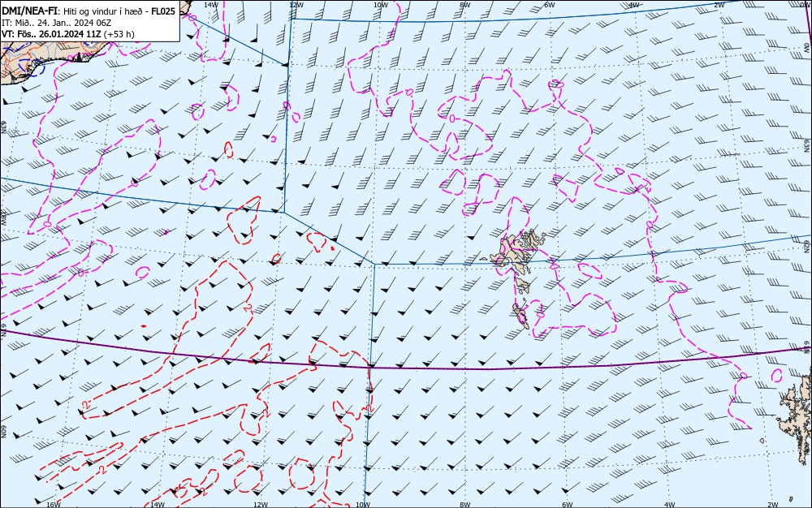This screenshot has height=508, width=812.
Task: Select the 'IT: Mið.. 24. Jan.. 2024 06Z' line
Action: (57, 23)
